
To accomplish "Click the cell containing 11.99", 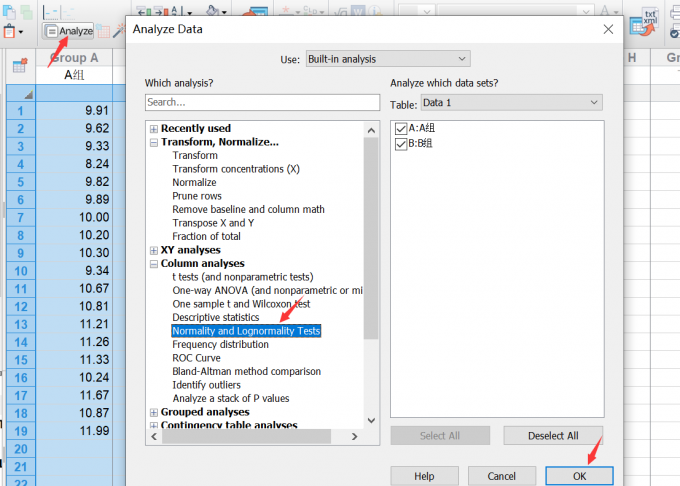I will click(x=74, y=431).
